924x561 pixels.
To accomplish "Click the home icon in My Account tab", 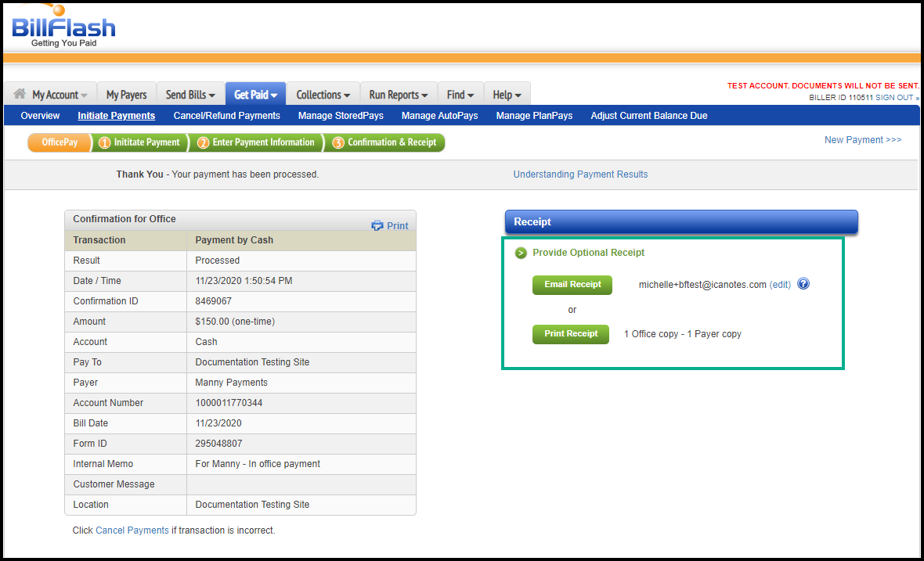I will 20,94.
